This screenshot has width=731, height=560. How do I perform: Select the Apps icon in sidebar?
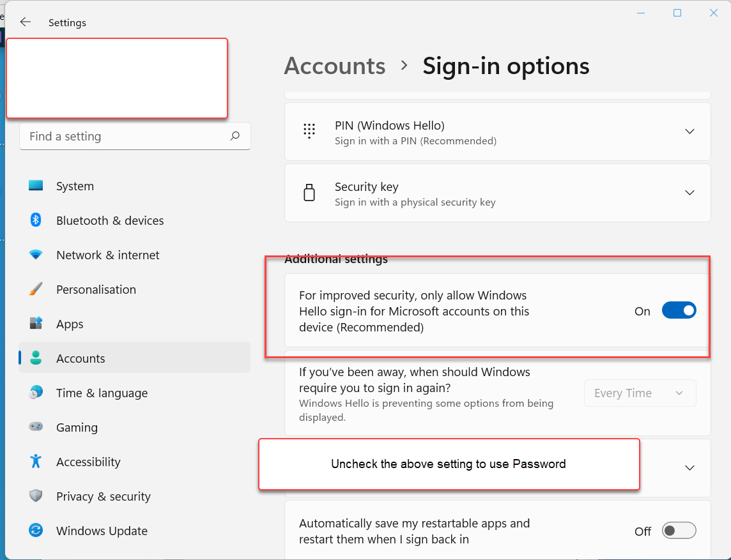click(x=36, y=324)
